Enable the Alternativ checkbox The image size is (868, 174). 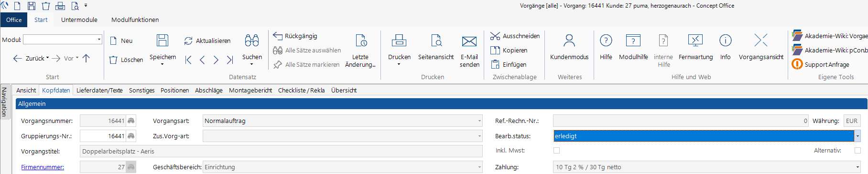[x=857, y=151]
